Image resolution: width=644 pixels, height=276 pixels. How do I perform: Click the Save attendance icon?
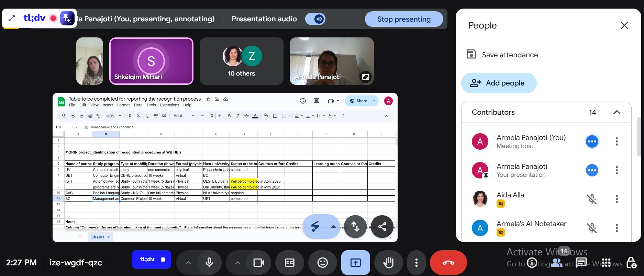coord(471,54)
